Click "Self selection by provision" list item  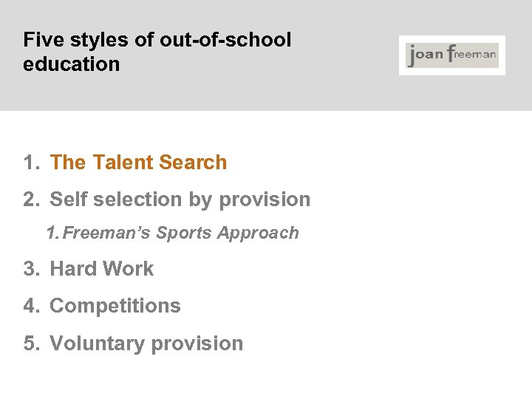pyautogui.click(x=180, y=199)
